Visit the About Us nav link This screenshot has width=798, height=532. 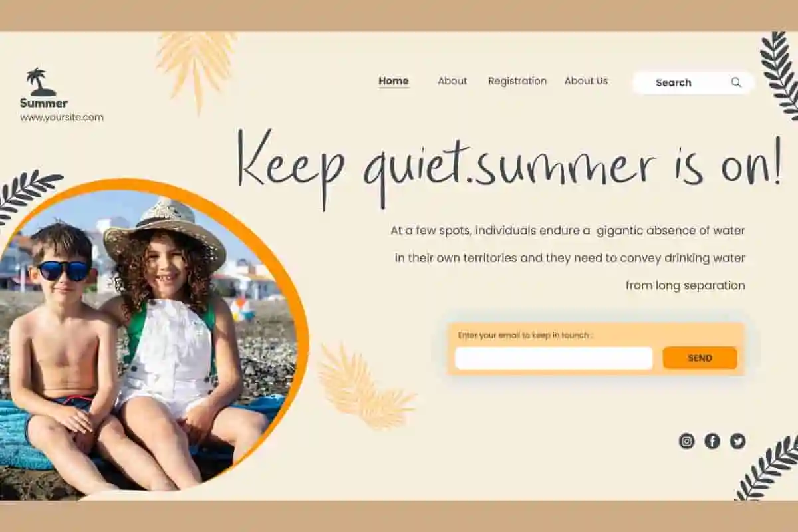pos(586,81)
